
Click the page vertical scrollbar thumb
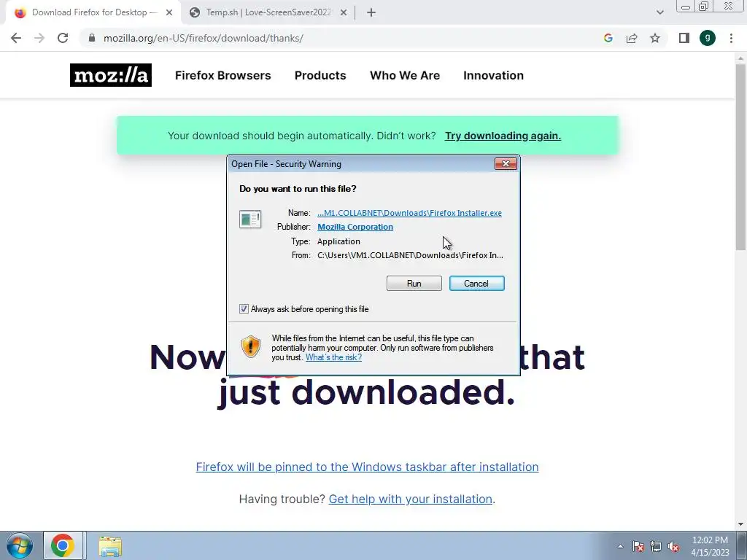pos(740,157)
